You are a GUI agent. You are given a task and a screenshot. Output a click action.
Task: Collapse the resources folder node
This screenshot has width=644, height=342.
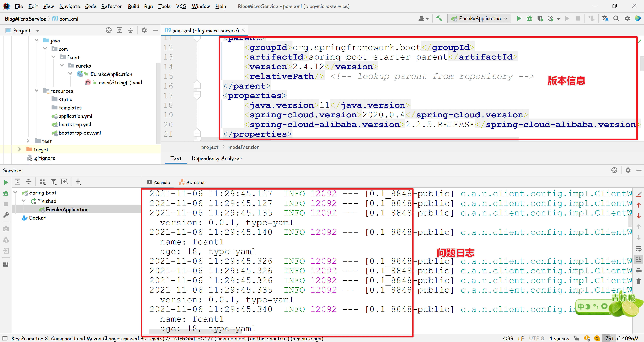[37, 91]
